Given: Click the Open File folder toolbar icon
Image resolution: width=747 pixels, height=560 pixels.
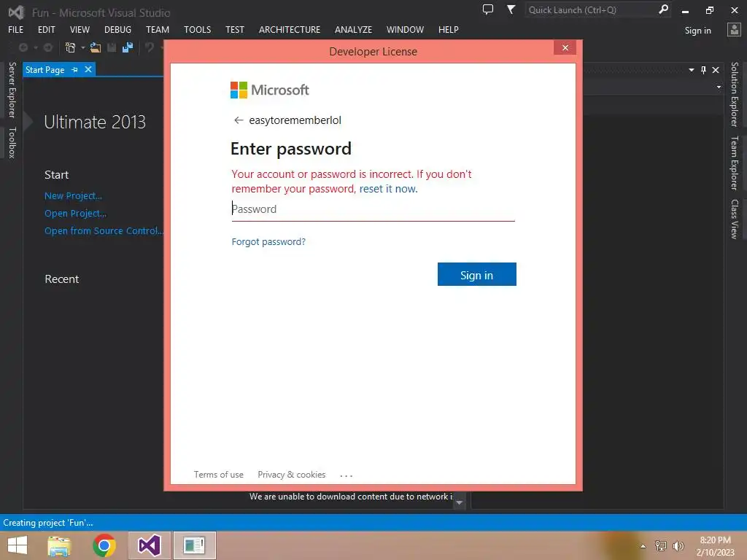Looking at the screenshot, I should click(96, 47).
